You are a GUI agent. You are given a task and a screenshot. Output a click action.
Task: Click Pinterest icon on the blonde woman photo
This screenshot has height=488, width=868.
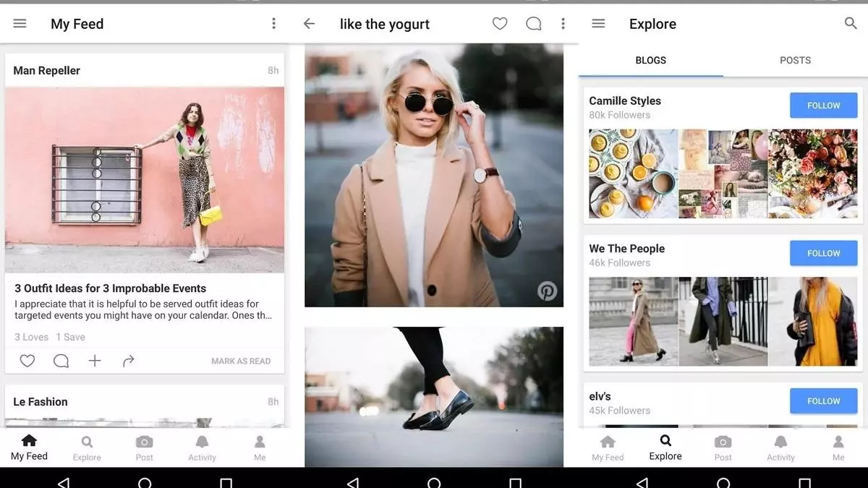tap(547, 291)
